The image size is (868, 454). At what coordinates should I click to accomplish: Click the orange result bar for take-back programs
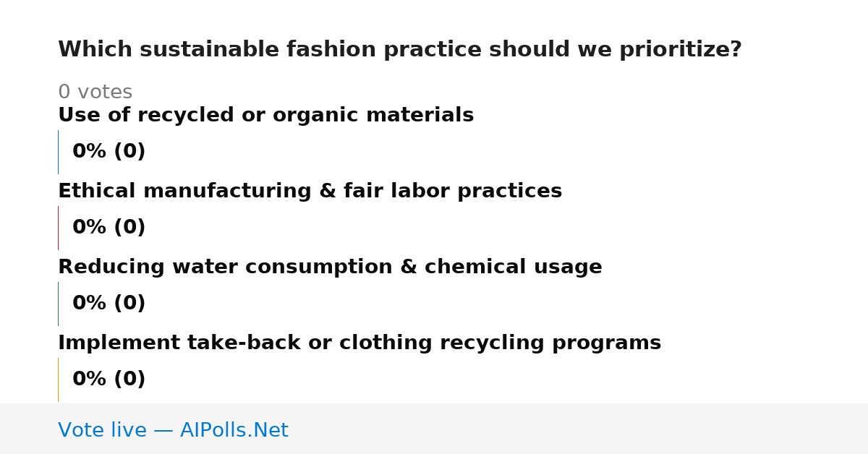[58, 380]
